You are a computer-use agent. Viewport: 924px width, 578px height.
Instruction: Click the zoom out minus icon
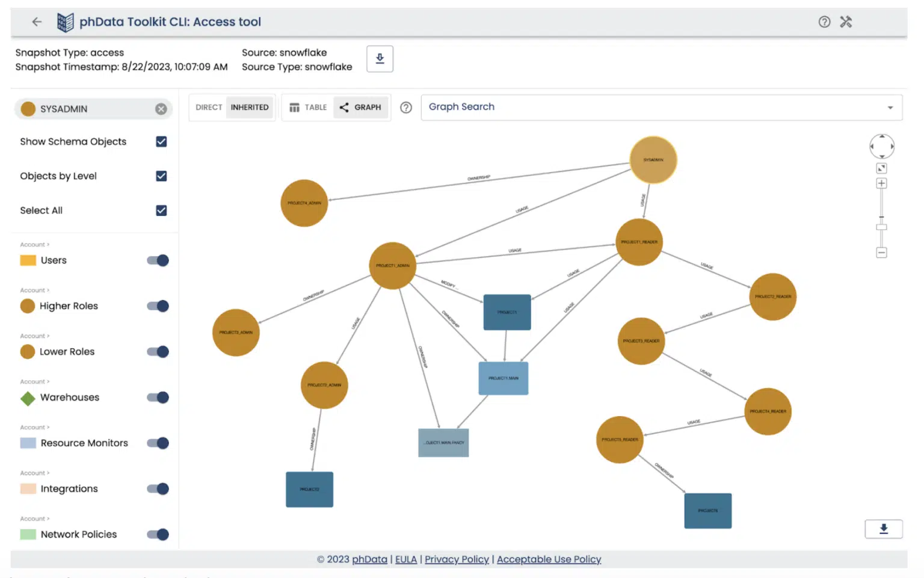(881, 253)
